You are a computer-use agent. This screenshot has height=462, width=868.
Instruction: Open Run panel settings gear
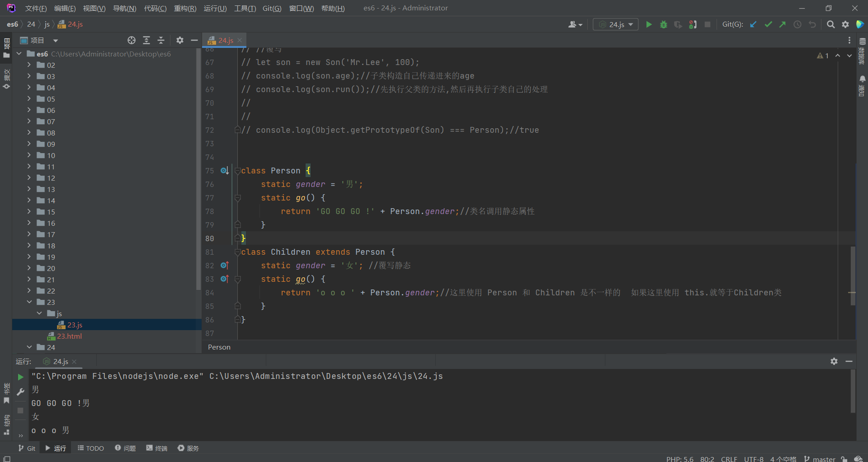pyautogui.click(x=834, y=361)
